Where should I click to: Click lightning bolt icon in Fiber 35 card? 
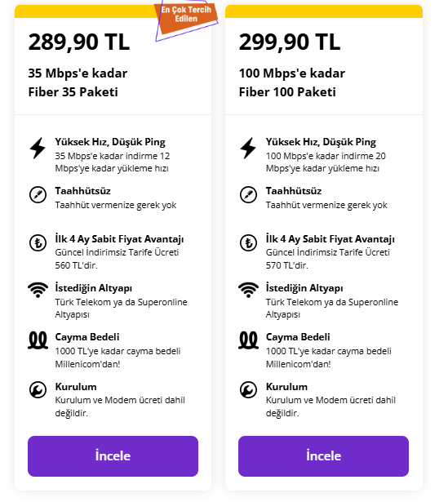pos(38,149)
